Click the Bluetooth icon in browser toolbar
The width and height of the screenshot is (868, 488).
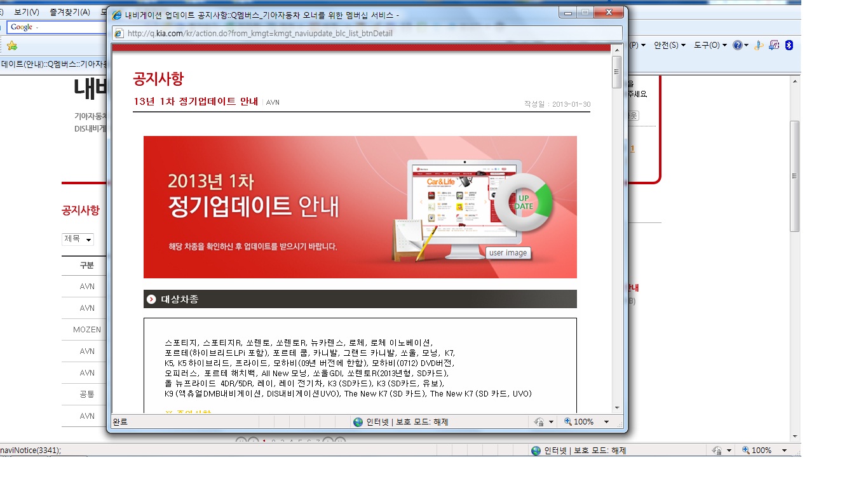[789, 45]
